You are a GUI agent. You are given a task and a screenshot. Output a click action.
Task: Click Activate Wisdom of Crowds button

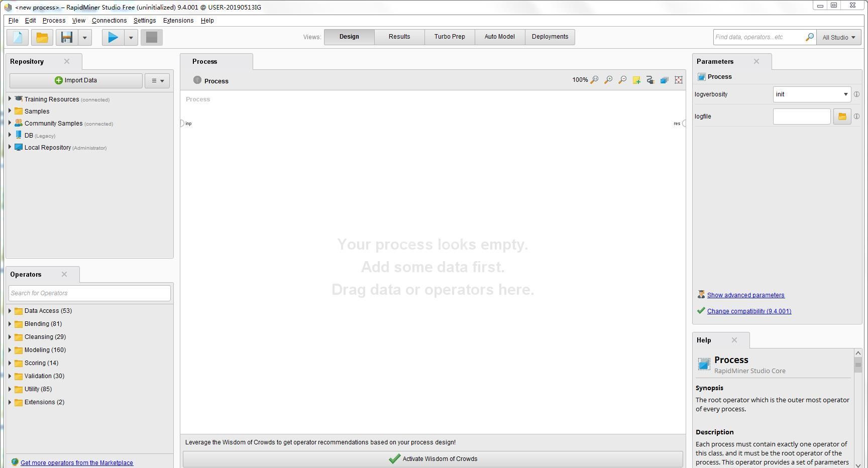[433, 459]
